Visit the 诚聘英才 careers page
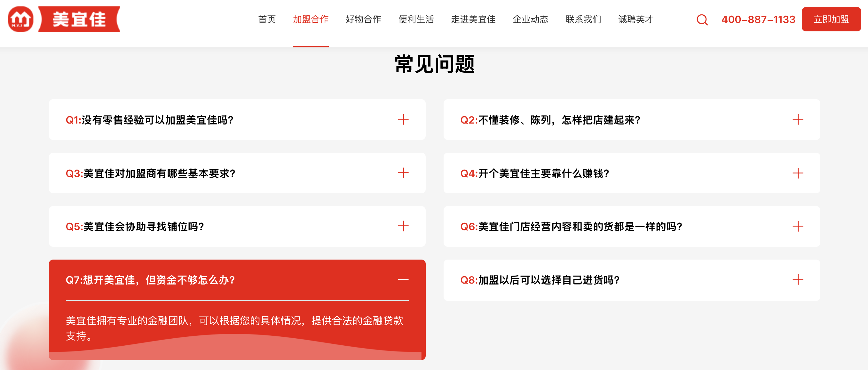 (x=635, y=20)
